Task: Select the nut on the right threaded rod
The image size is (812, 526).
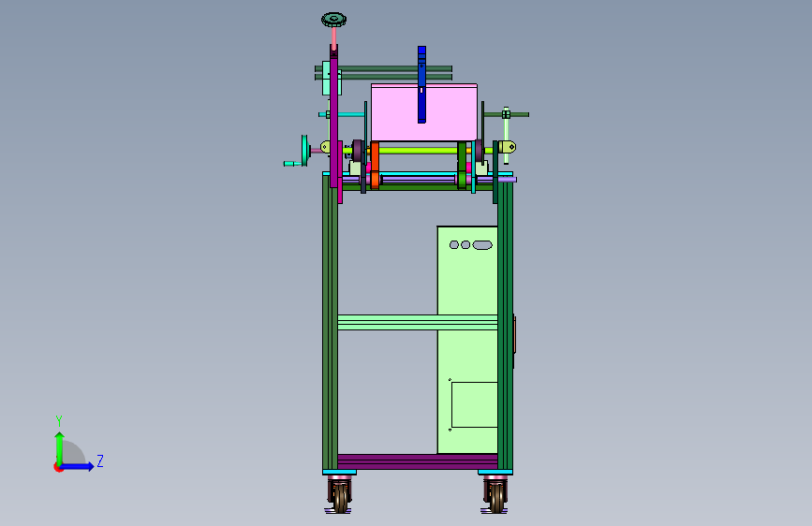Action: pos(506,114)
